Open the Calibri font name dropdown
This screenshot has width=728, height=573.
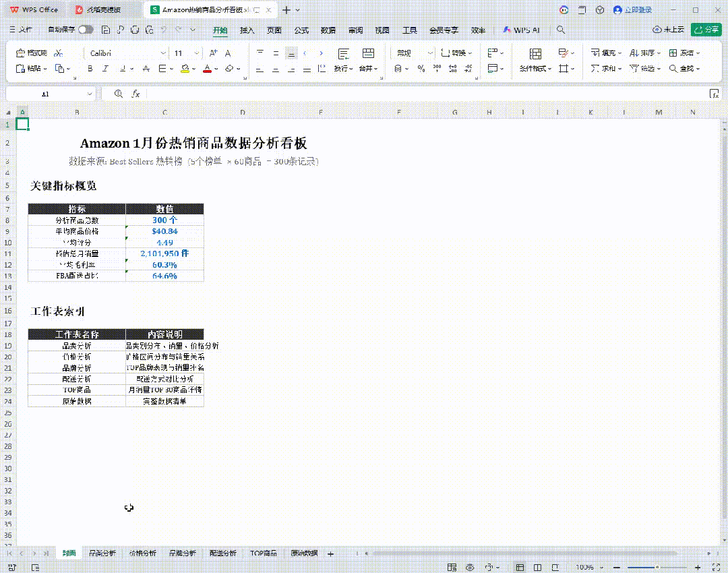tap(163, 53)
